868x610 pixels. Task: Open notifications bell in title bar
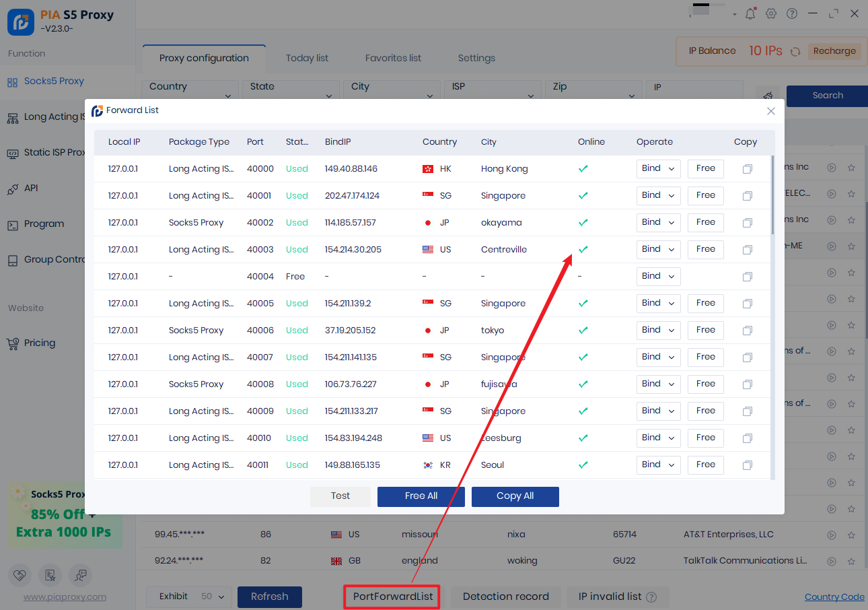point(750,13)
